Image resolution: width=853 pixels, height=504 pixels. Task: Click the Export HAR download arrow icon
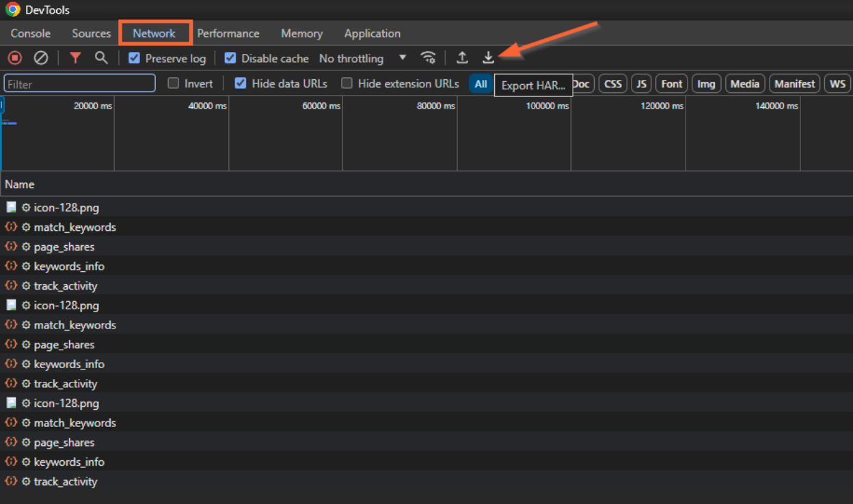[488, 58]
